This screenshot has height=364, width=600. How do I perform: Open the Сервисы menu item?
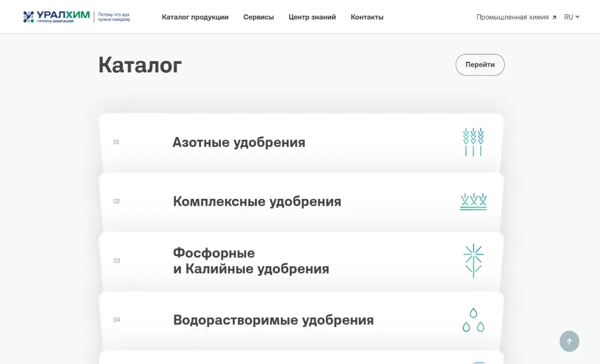258,17
